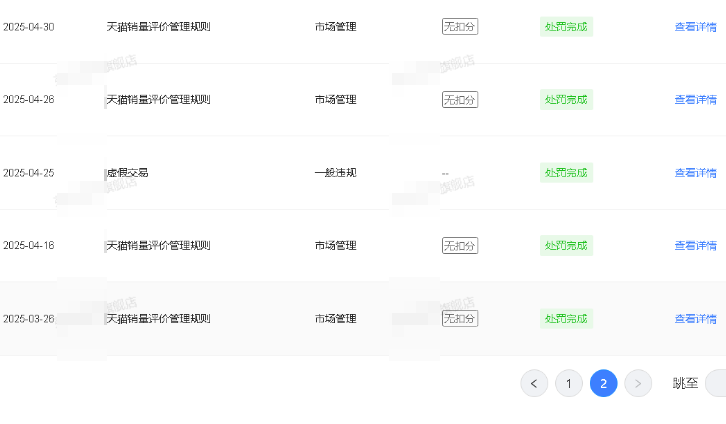Click the 无扣分 tag in the 2025-04-30 row
This screenshot has height=424, width=726.
point(460,27)
